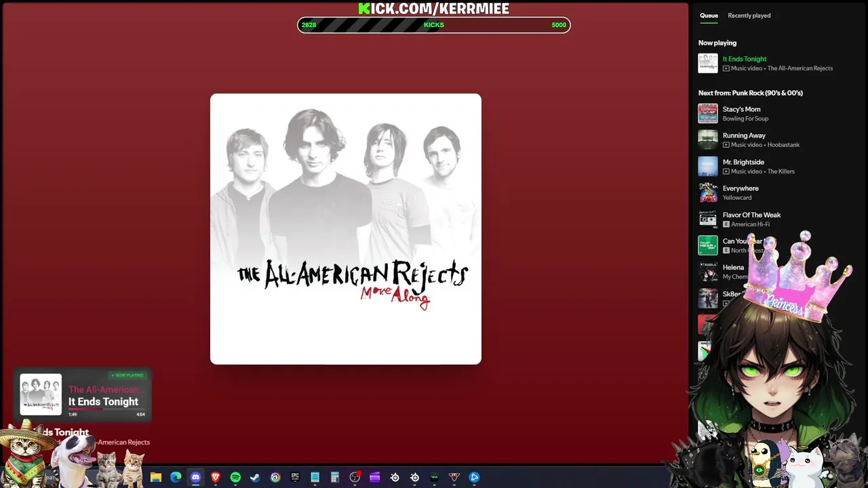This screenshot has width=868, height=488.
Task: Open the purple clapperboard taskbar app
Action: coord(374,477)
